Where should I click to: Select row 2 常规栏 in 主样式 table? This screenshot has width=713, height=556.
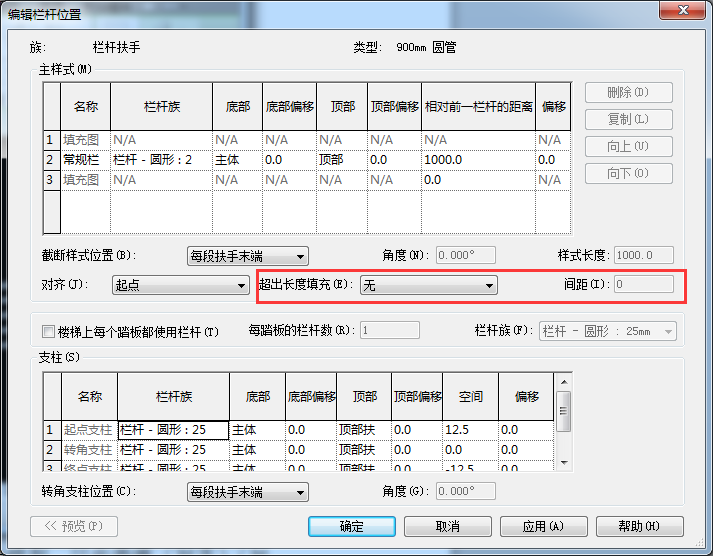coord(50,160)
